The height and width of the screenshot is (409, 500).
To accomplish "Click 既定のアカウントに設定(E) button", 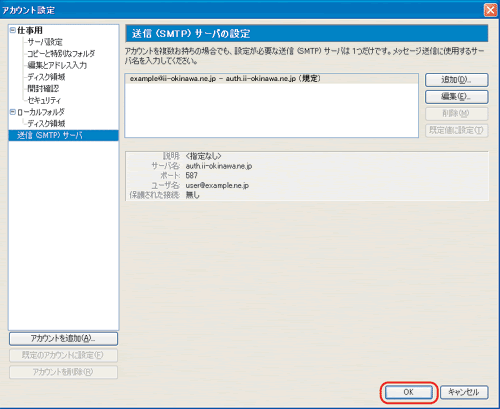I will [63, 355].
